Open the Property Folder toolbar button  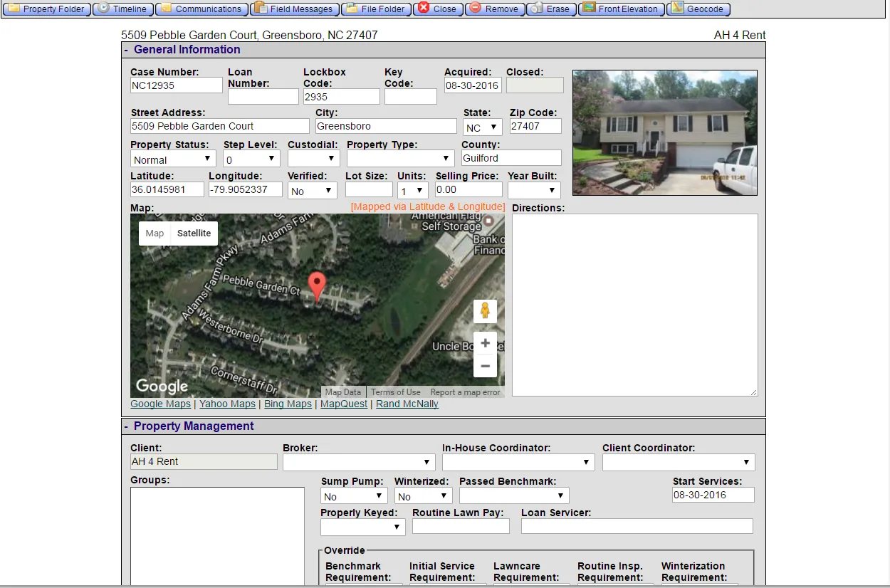click(46, 9)
